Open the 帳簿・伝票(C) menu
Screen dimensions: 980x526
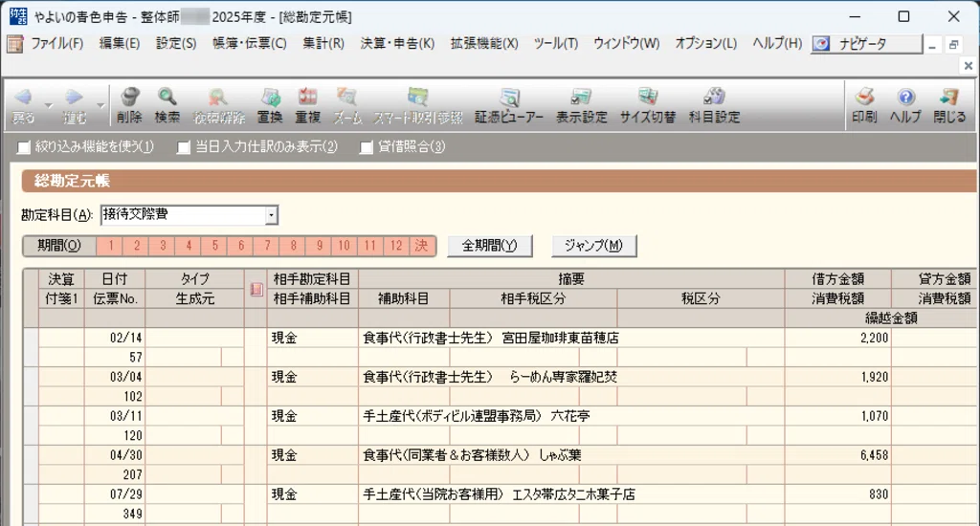pos(250,44)
